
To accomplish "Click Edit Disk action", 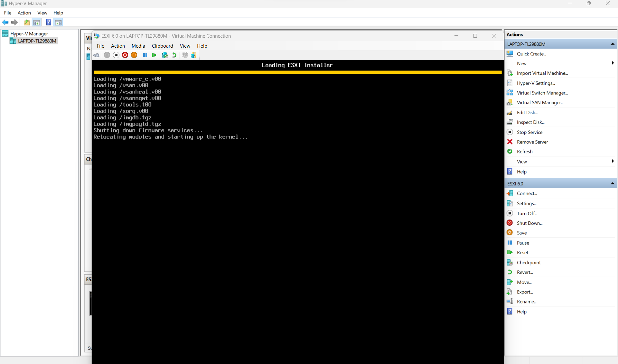I will coord(527,112).
